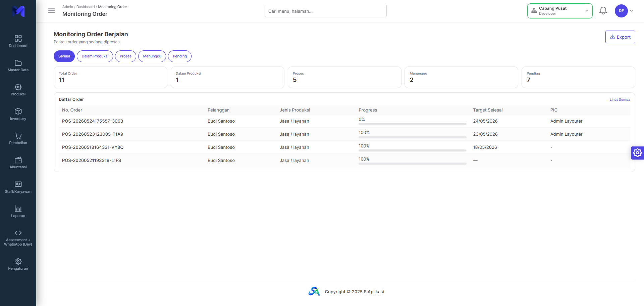
Task: Click target date 24/05/2026
Action: point(485,121)
